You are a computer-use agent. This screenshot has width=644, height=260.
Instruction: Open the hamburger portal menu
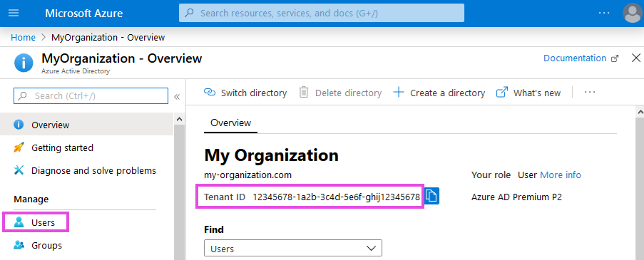[x=14, y=13]
